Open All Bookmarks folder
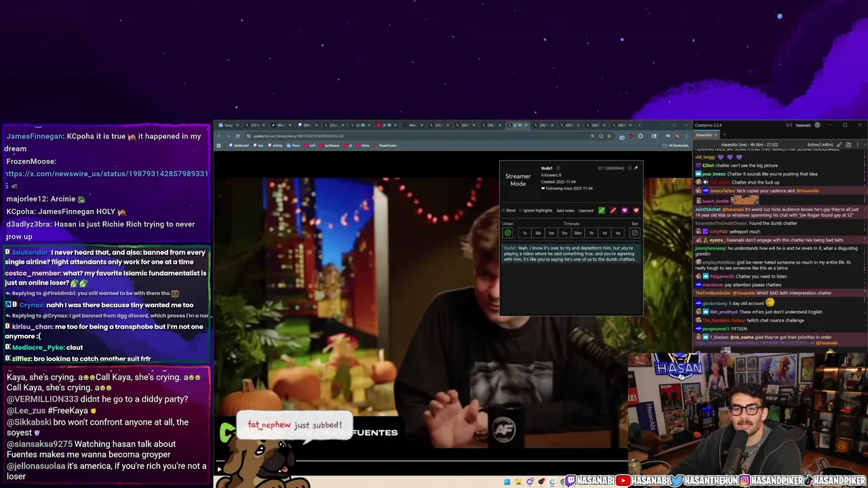 click(675, 146)
